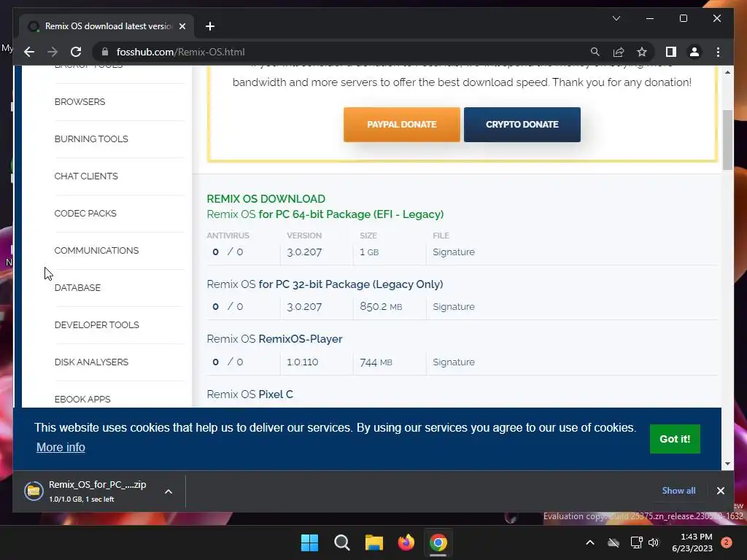747x560 pixels.
Task: Click the scrollbar down arrow
Action: tap(727, 463)
